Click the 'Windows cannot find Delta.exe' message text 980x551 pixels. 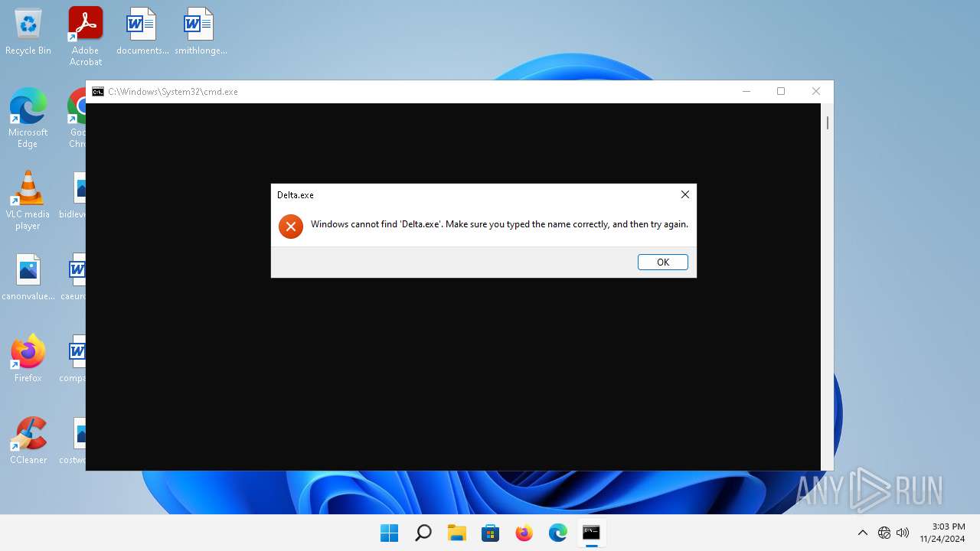point(499,224)
